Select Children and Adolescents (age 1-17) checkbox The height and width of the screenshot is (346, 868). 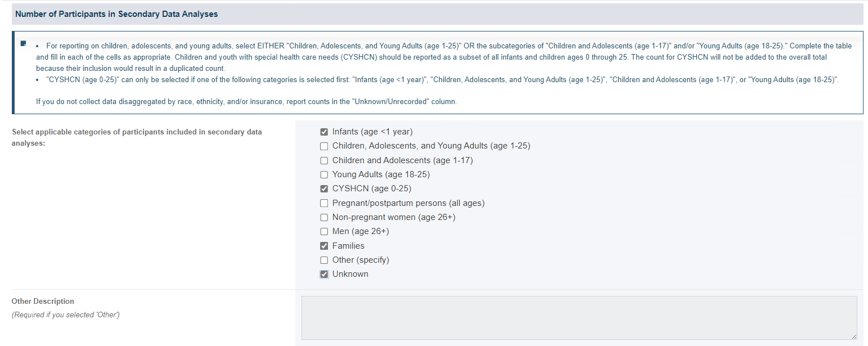coord(324,160)
